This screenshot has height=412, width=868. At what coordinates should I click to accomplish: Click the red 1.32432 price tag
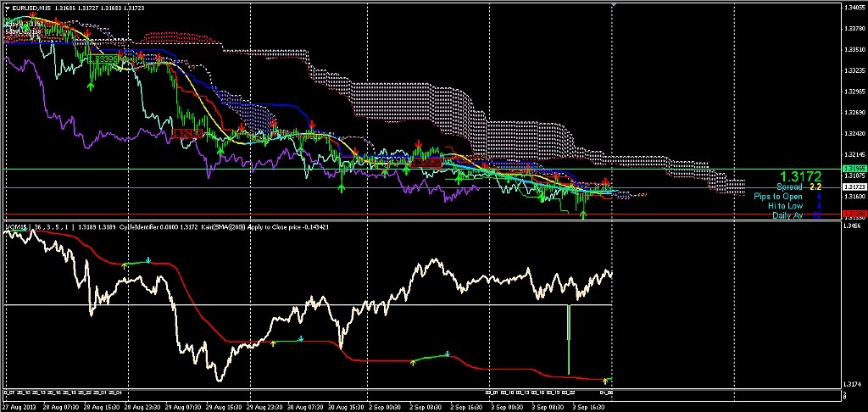[187, 133]
